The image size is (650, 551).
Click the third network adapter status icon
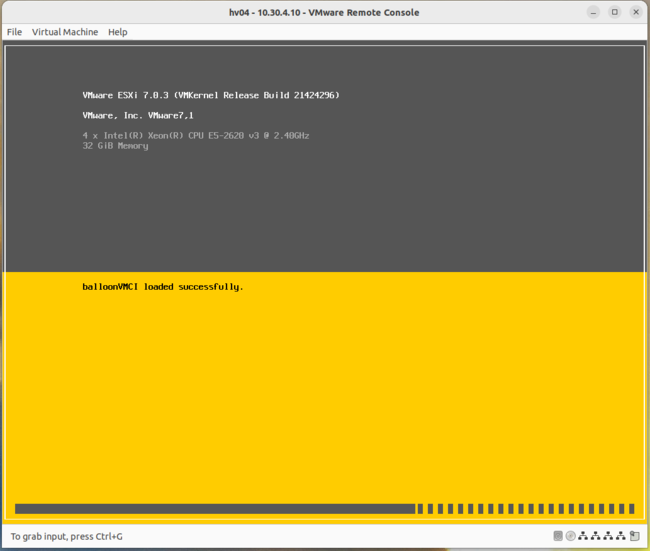click(608, 536)
